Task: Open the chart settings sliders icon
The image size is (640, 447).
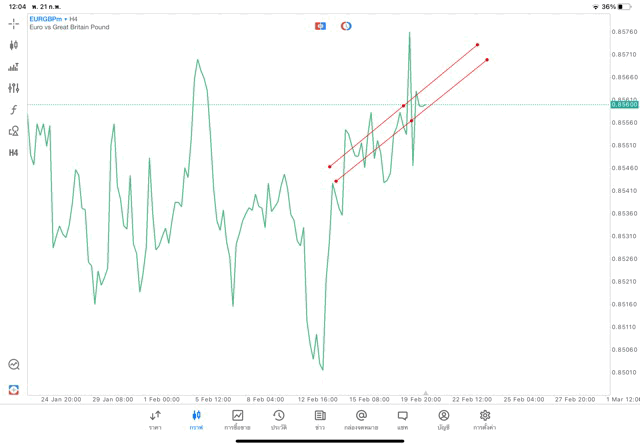Action: pyautogui.click(x=14, y=88)
